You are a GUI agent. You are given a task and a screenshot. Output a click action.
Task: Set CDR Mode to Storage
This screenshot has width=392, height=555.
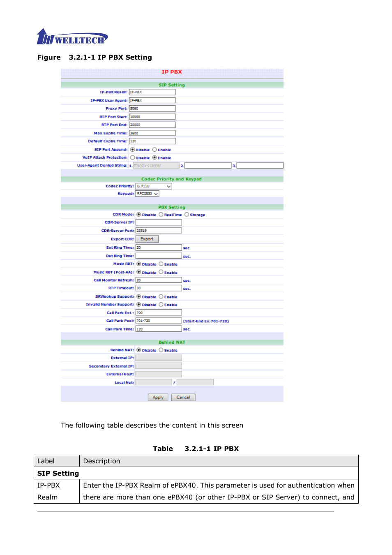coord(187,214)
